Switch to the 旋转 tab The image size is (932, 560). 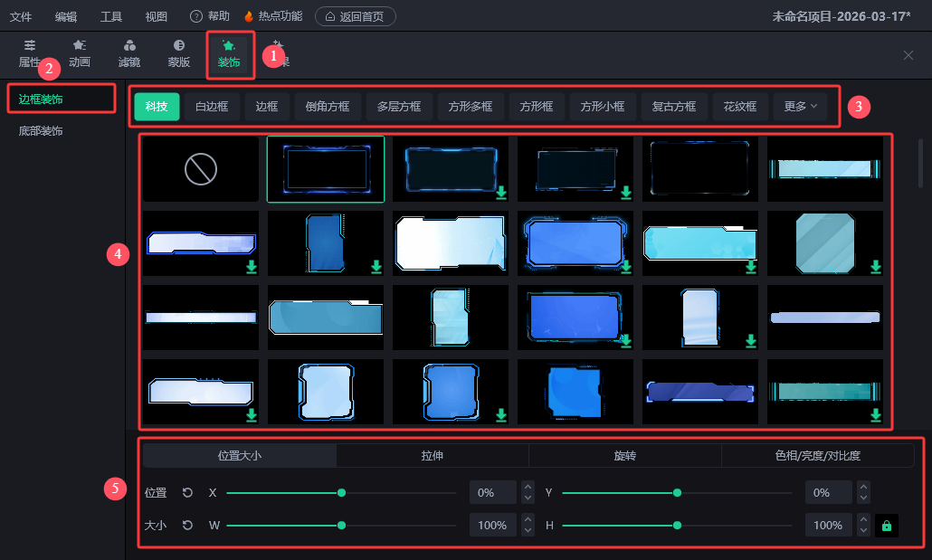point(624,456)
